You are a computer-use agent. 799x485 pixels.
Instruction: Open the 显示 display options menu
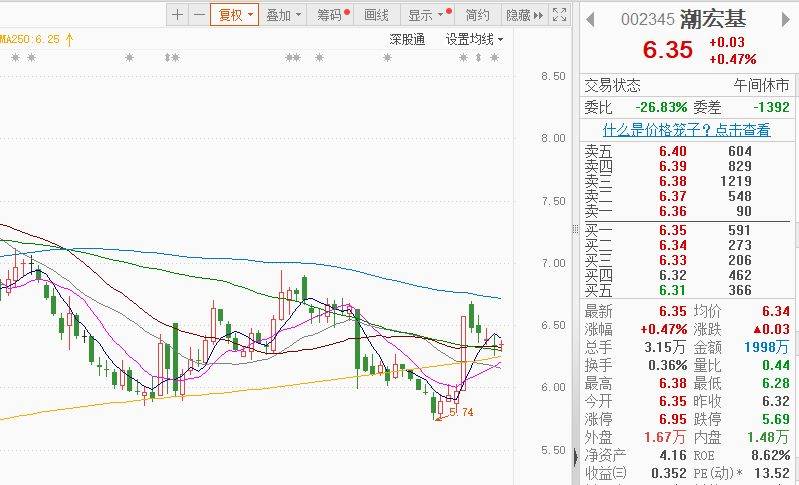click(x=424, y=15)
